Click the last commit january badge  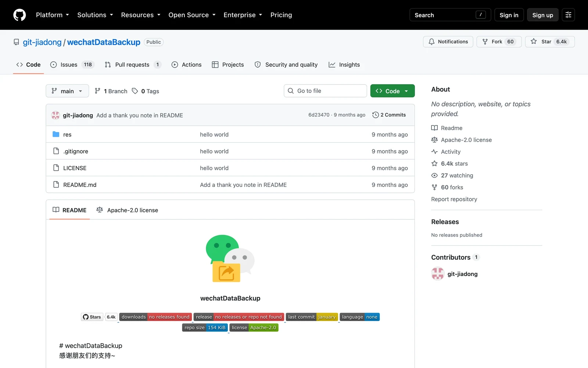point(312,317)
